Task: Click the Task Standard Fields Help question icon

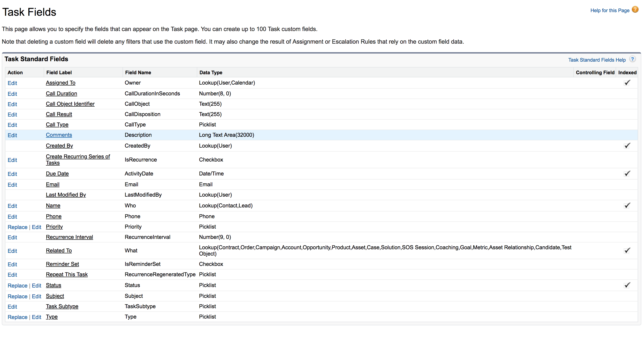Action: coord(632,59)
